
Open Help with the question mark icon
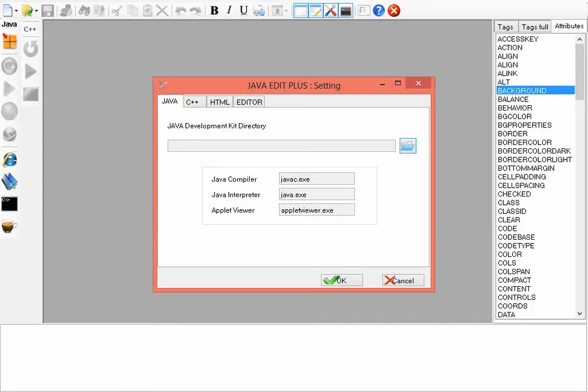pos(379,10)
